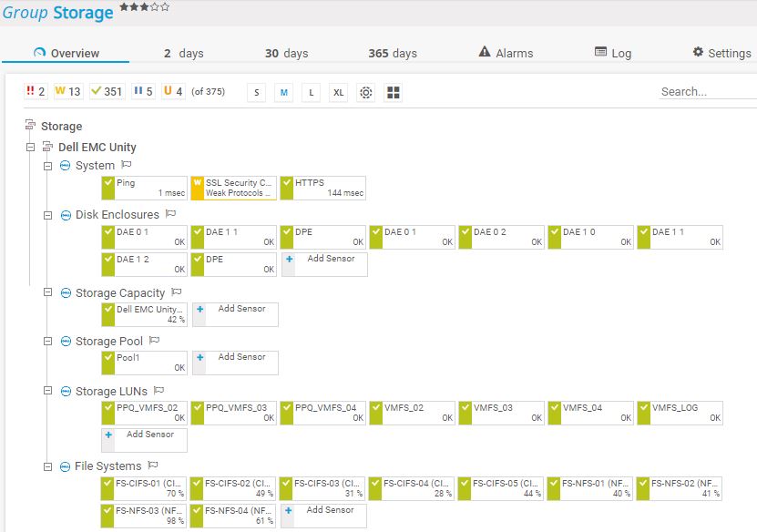Click the flag icon next to Storage Pool

coord(155,341)
